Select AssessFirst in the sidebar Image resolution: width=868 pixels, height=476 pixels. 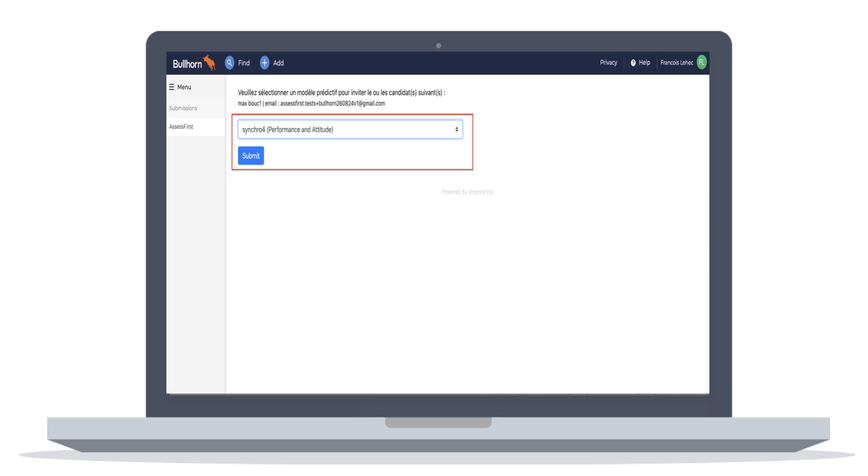pyautogui.click(x=181, y=127)
